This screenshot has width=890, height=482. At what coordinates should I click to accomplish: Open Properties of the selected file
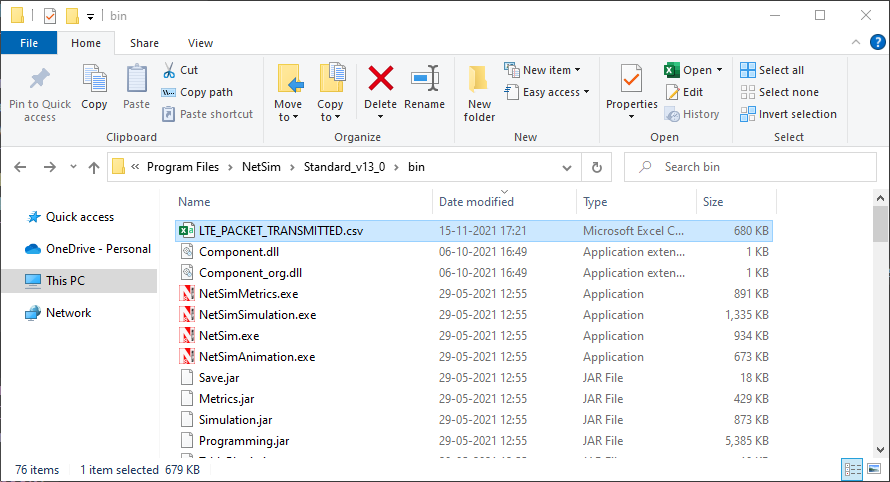click(x=631, y=85)
